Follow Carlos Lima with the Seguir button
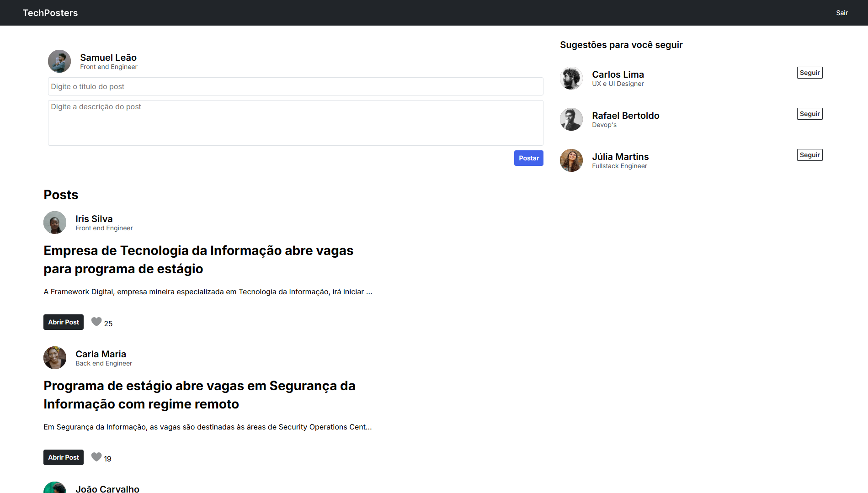The image size is (868, 493). click(x=809, y=72)
